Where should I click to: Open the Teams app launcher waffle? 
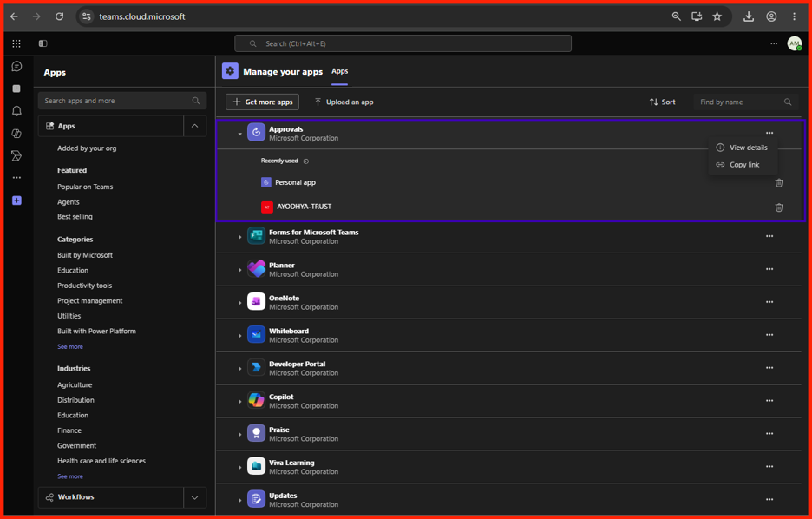16,43
